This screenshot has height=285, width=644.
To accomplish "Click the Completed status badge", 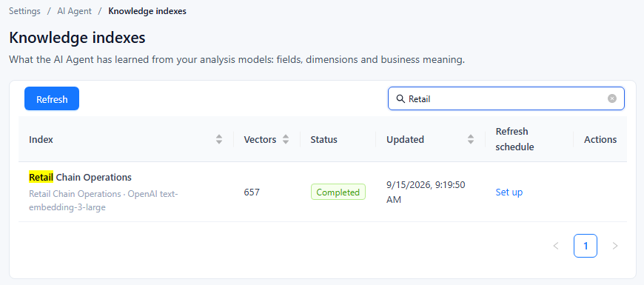I will [338, 192].
